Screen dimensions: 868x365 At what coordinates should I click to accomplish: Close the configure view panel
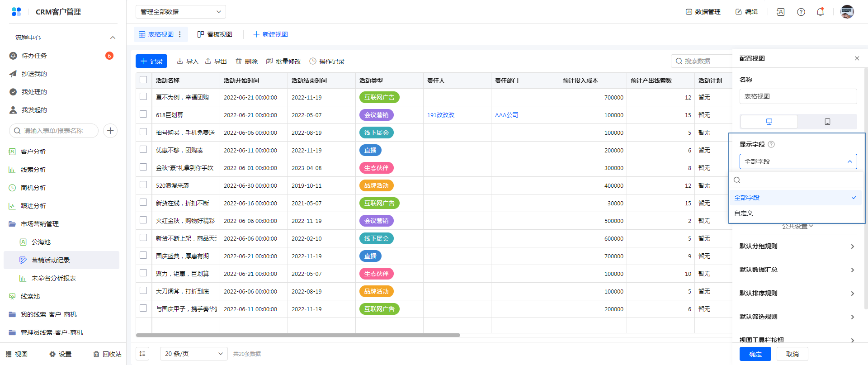tap(857, 58)
